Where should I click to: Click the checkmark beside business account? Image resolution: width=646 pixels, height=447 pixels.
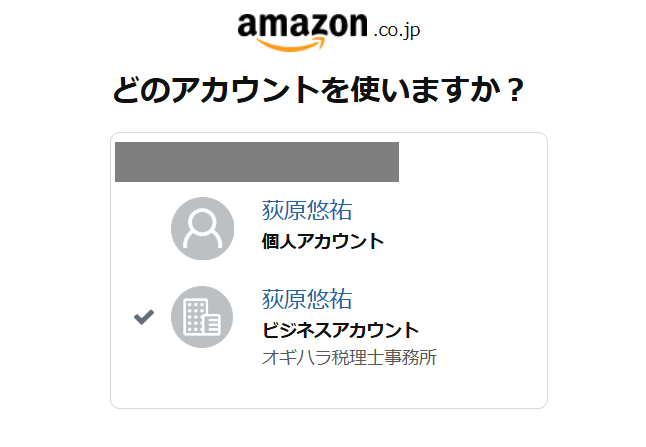click(144, 317)
